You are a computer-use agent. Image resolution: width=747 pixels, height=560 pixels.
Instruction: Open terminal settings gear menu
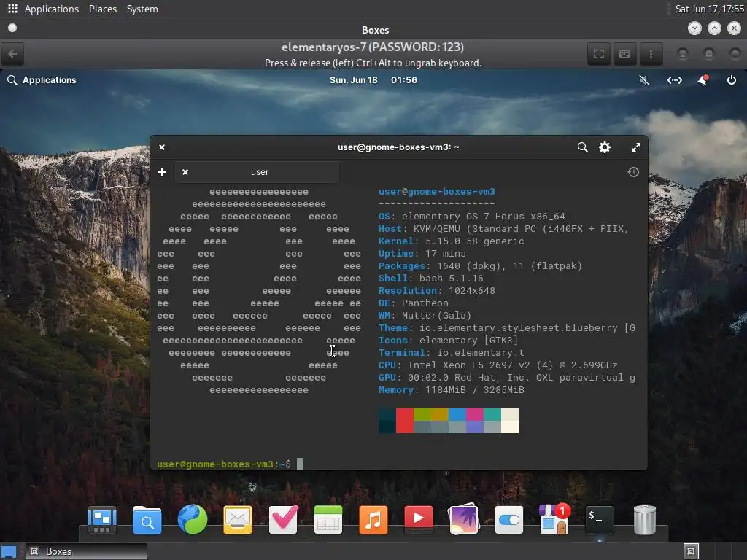[605, 147]
